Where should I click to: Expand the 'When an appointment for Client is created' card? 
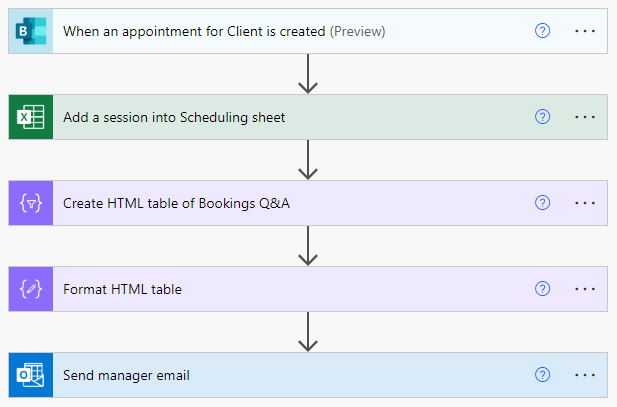pos(224,31)
